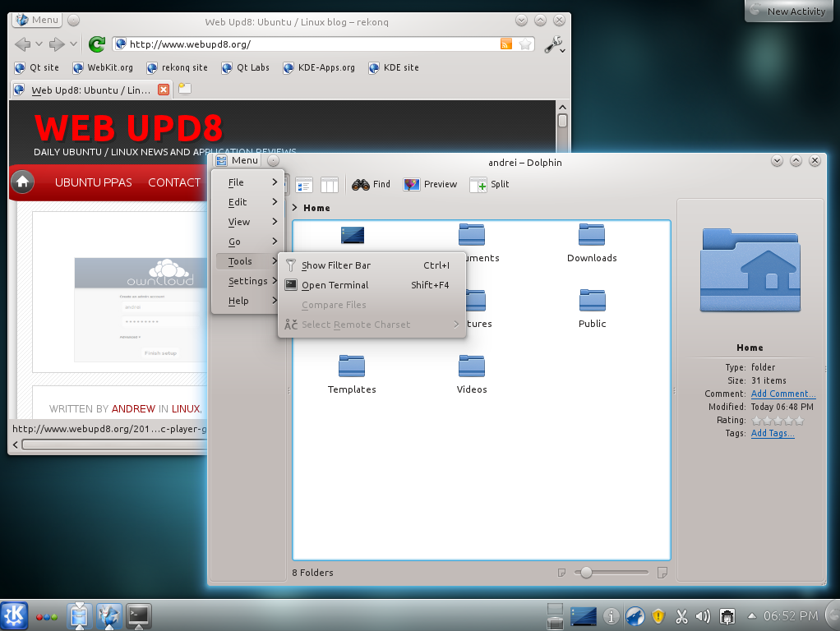This screenshot has height=631, width=840.
Task: Show hidden tray icons arrow
Action: click(751, 616)
